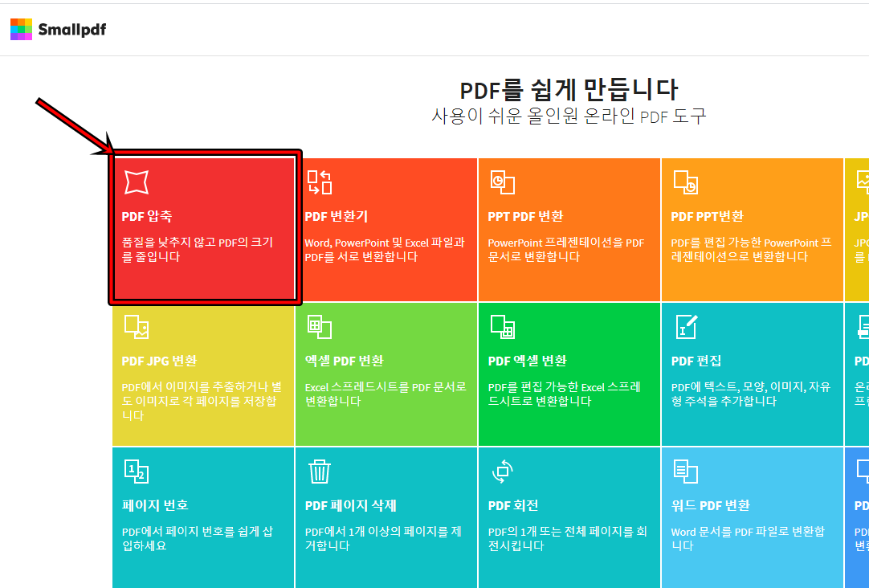Open the 페이지 번호 title
The height and width of the screenshot is (588, 869).
tap(155, 505)
